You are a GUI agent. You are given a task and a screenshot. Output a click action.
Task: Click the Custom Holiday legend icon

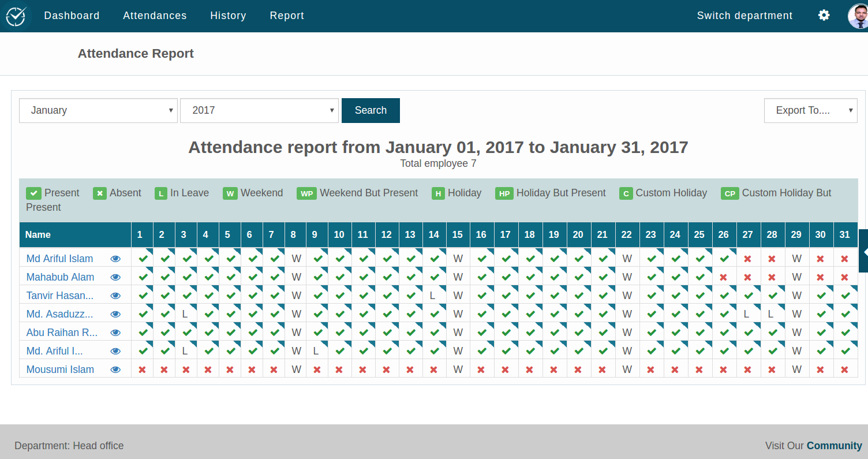click(x=626, y=193)
